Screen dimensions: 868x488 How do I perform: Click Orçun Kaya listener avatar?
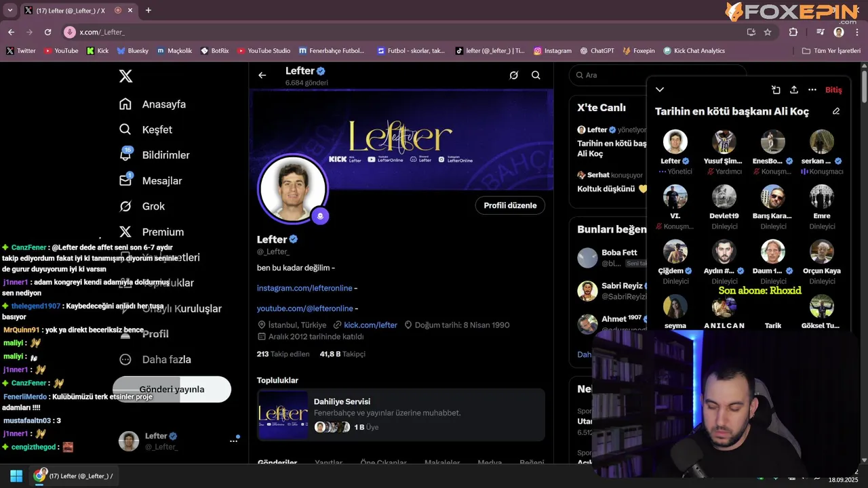point(822,251)
